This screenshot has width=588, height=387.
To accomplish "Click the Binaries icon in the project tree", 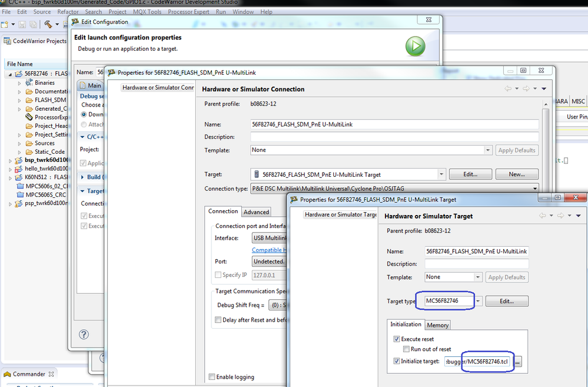I will pyautogui.click(x=29, y=82).
